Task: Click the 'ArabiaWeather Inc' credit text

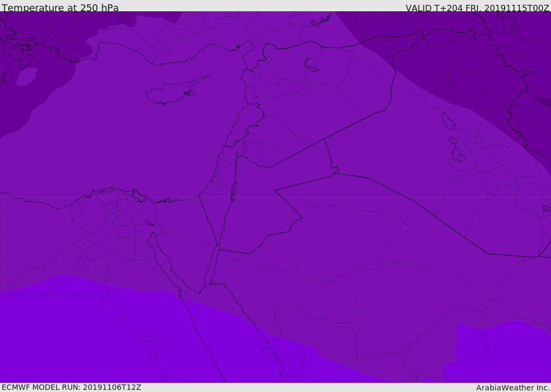Action: (x=512, y=388)
